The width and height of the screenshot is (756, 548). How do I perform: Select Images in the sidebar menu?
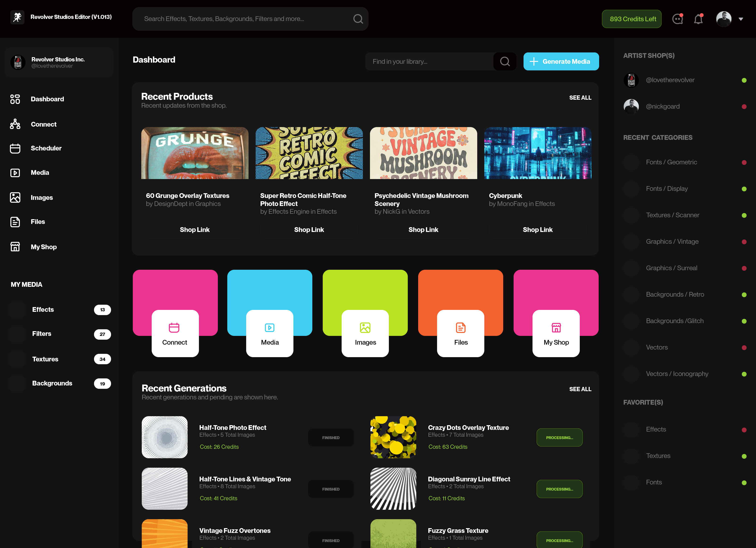pos(42,198)
